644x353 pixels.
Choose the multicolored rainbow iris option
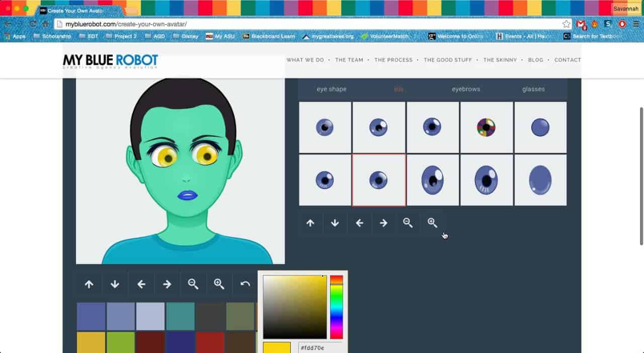(x=486, y=127)
